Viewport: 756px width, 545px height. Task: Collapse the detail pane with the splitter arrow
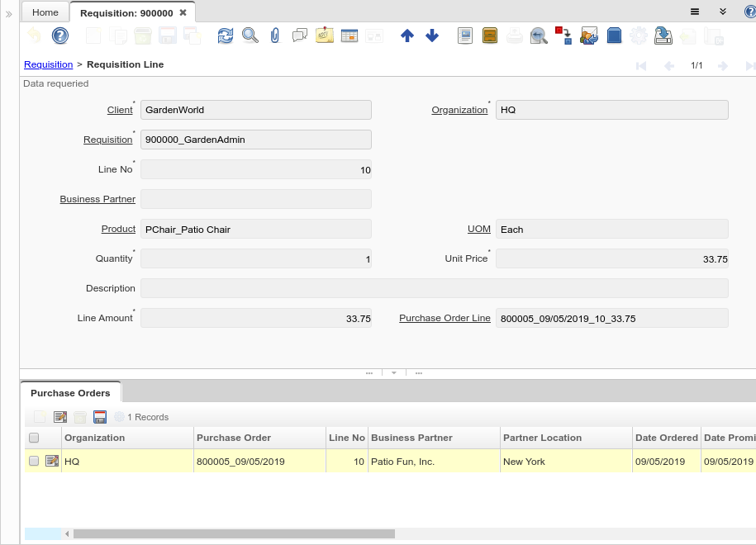pyautogui.click(x=394, y=373)
